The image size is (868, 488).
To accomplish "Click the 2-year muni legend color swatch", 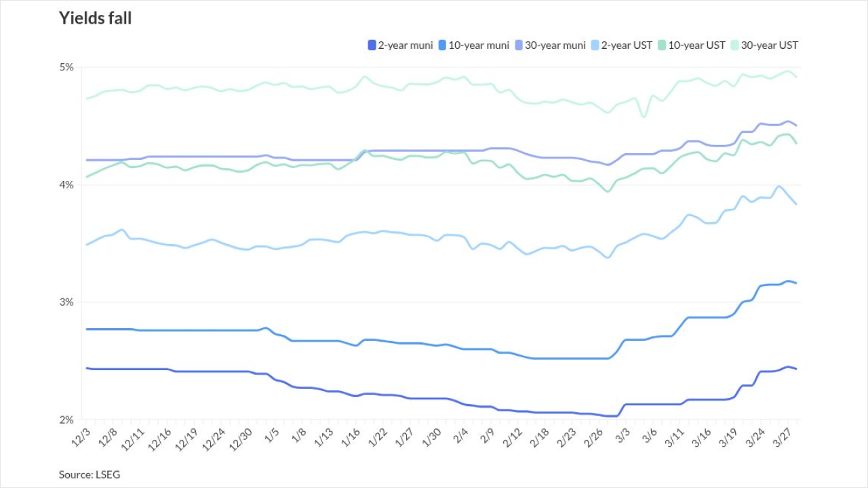I will [372, 45].
